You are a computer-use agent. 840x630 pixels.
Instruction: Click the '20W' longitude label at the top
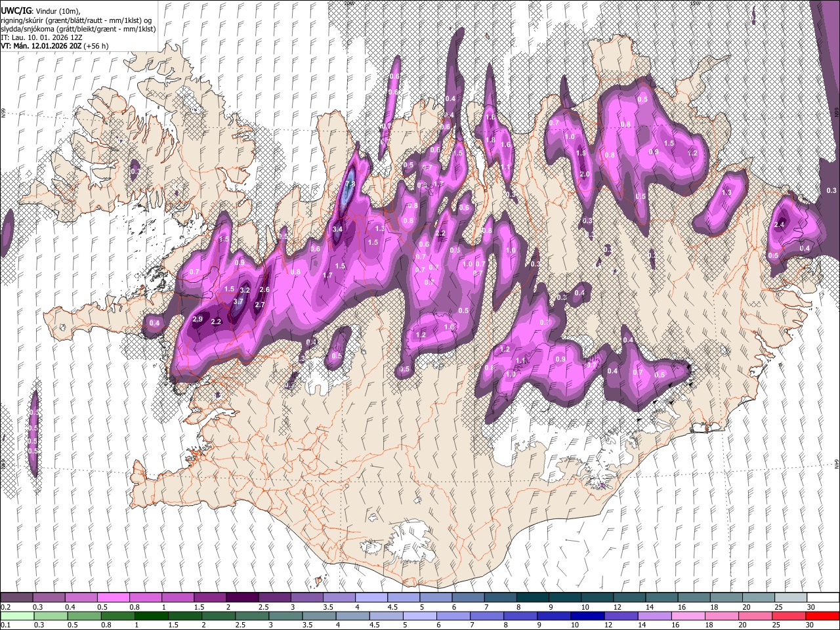[348, 3]
